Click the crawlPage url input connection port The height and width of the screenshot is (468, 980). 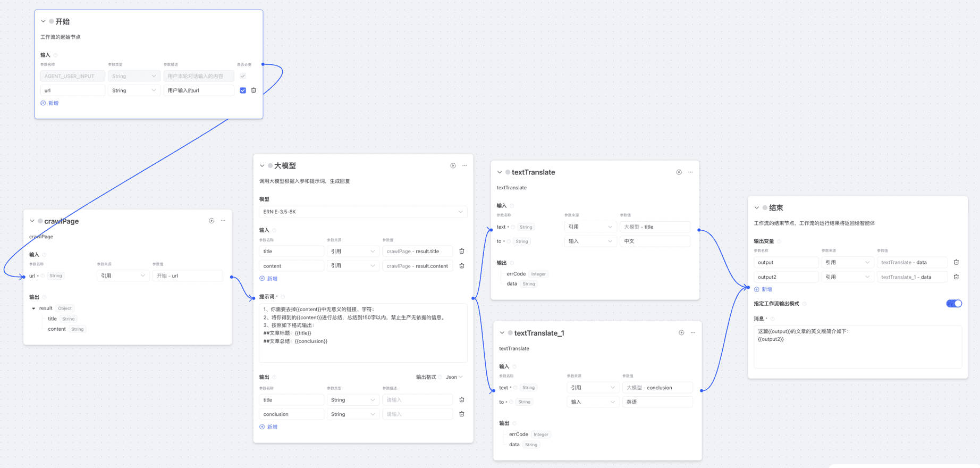(x=24, y=277)
